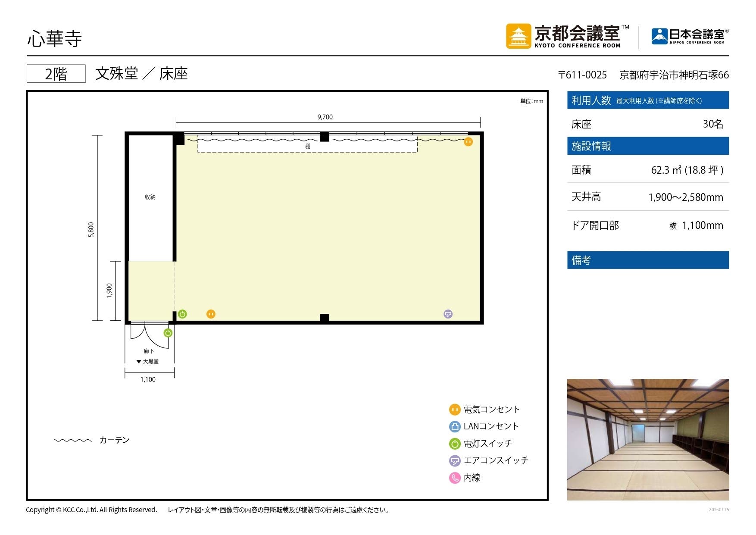This screenshot has height=535, width=756.
Task: Select the 2階 floor label box
Action: [57, 73]
